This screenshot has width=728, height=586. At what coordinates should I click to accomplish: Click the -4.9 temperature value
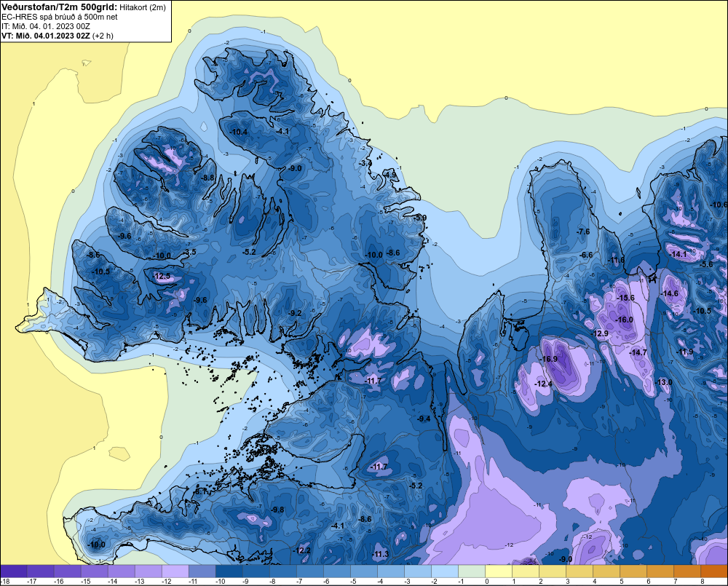[390, 175]
